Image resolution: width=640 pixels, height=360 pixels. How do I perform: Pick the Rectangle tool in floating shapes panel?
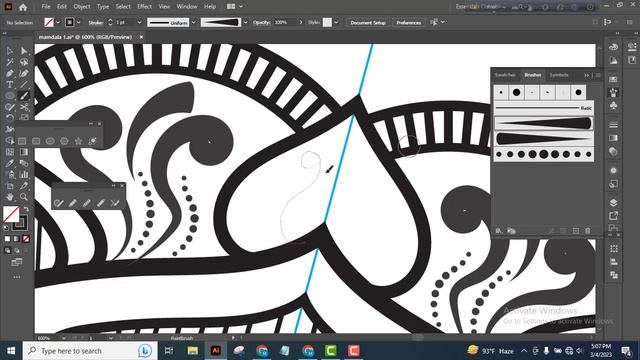click(x=22, y=141)
